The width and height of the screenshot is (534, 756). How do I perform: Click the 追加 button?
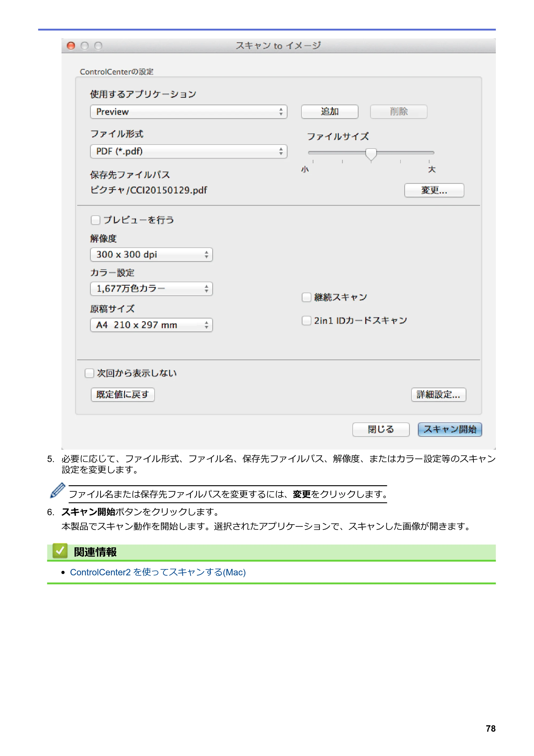point(330,112)
